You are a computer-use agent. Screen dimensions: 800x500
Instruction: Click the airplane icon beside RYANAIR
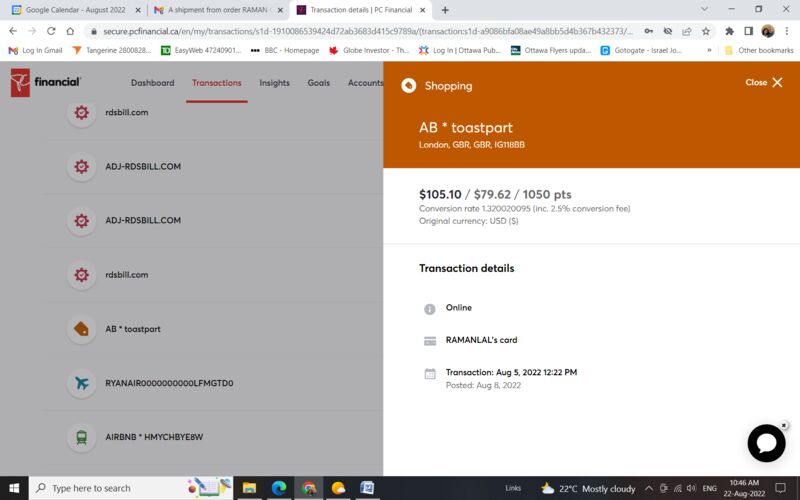[82, 383]
